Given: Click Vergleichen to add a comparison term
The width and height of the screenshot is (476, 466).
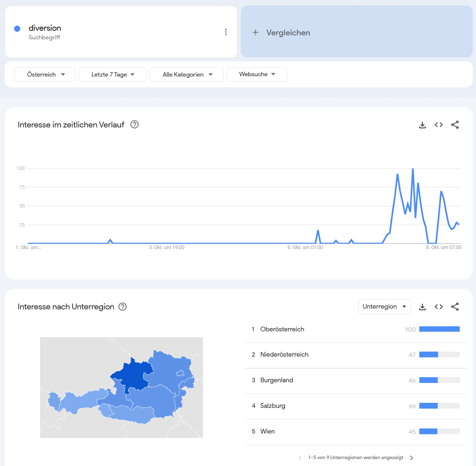Looking at the screenshot, I should click(288, 32).
